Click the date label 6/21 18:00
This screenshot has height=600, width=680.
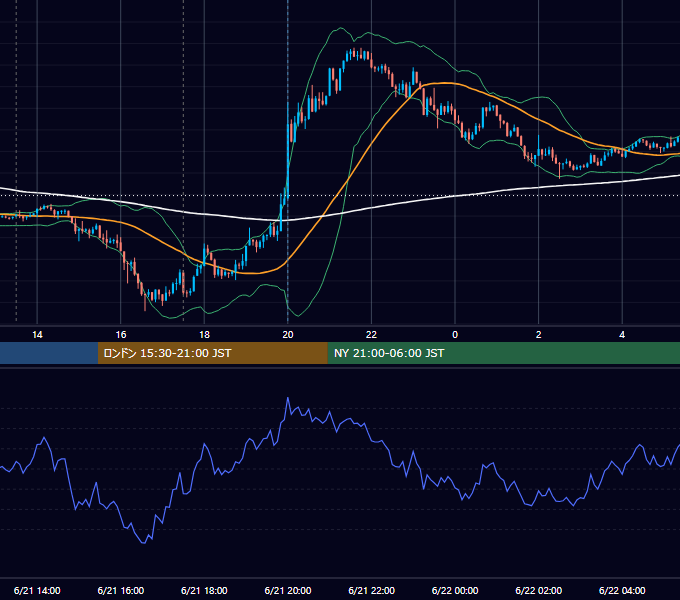click(x=204, y=590)
